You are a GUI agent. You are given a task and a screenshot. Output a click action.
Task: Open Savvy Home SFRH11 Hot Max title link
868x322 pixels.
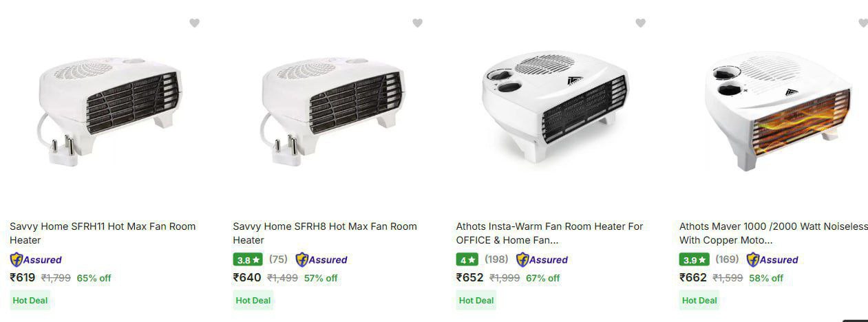pyautogui.click(x=103, y=233)
